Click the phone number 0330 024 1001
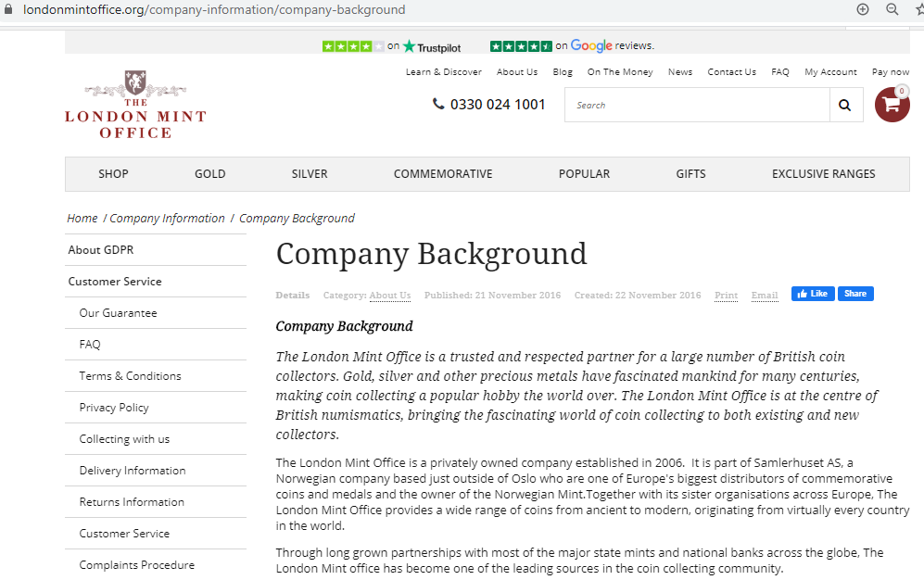This screenshot has height=580, width=924. (489, 105)
